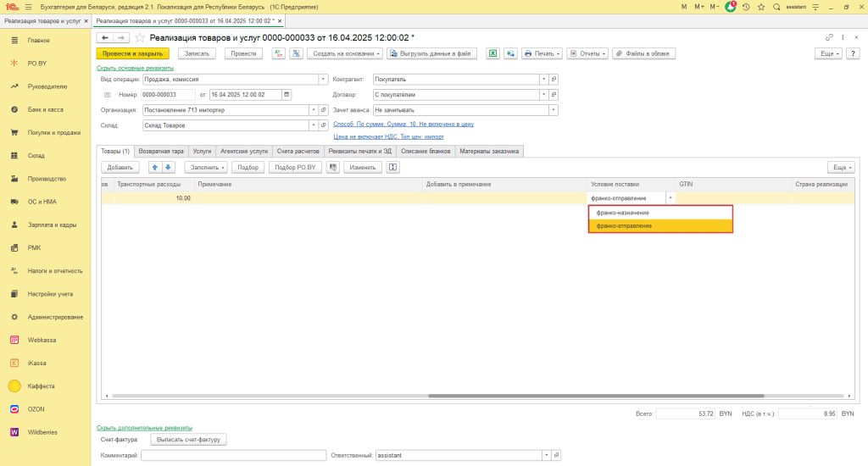
Task: Select франко-отправление from the list
Action: coord(660,226)
